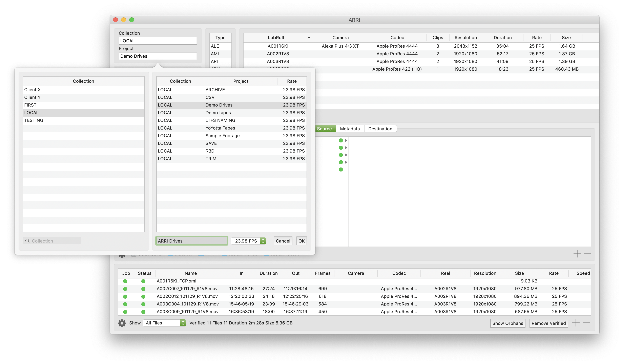This screenshot has width=622, height=364.
Task: Click Remove Verified button
Action: pos(549,323)
